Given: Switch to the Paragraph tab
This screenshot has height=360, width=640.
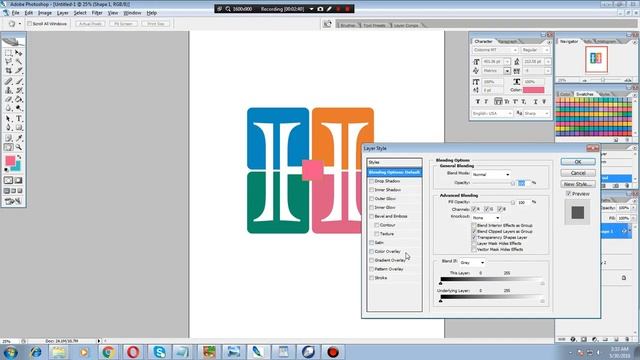Looking at the screenshot, I should (508, 41).
